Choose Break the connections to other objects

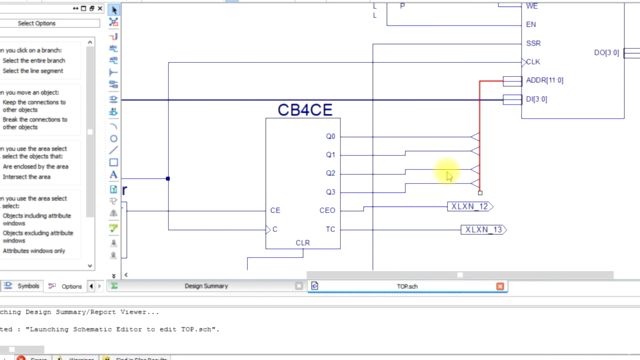point(35,123)
